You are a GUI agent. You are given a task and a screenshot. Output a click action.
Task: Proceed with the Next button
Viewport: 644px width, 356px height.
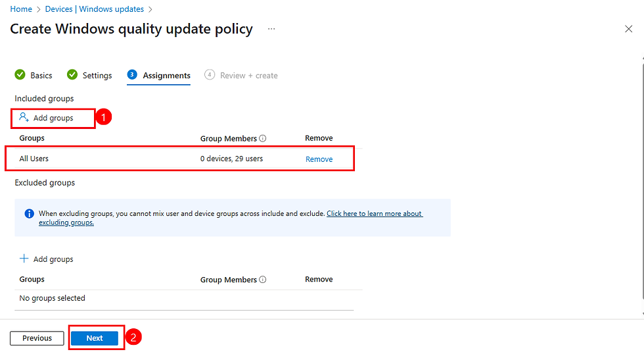(x=95, y=338)
